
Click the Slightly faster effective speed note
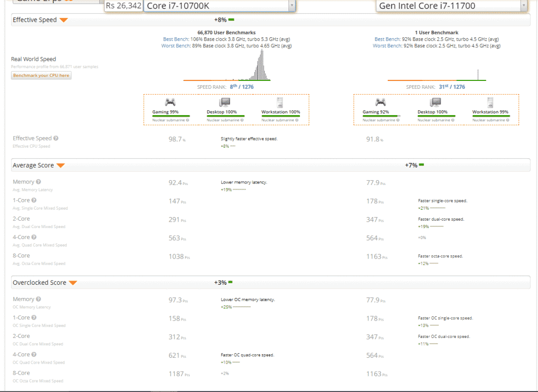coord(249,139)
